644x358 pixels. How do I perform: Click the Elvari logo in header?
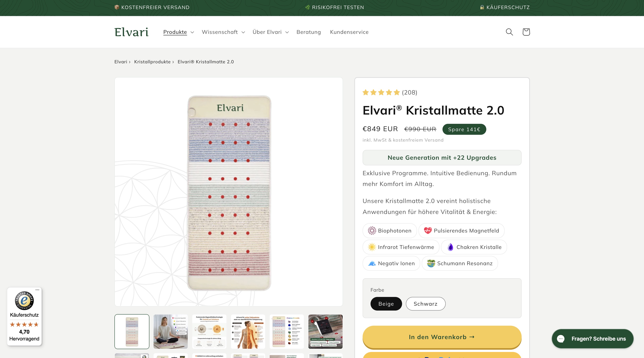point(131,32)
